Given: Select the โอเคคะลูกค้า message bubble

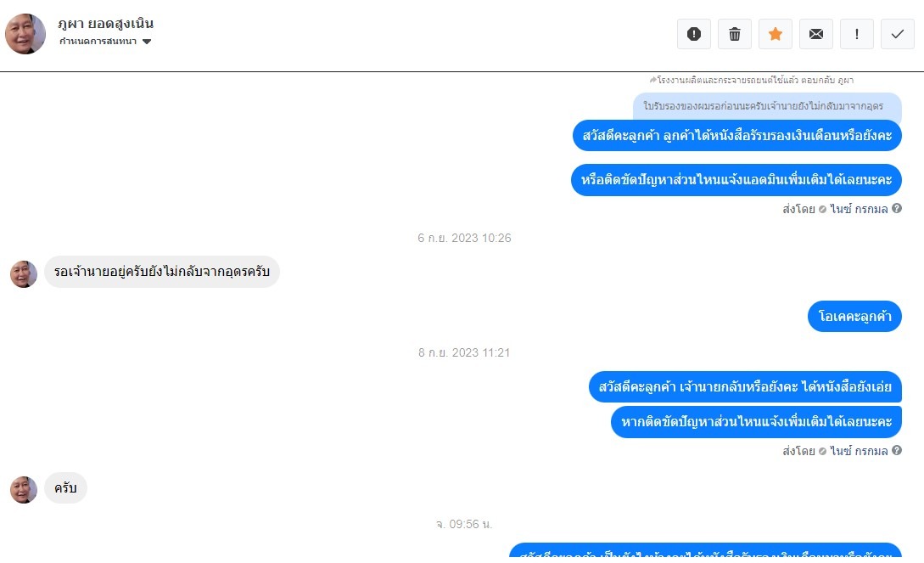Looking at the screenshot, I should click(x=854, y=317).
